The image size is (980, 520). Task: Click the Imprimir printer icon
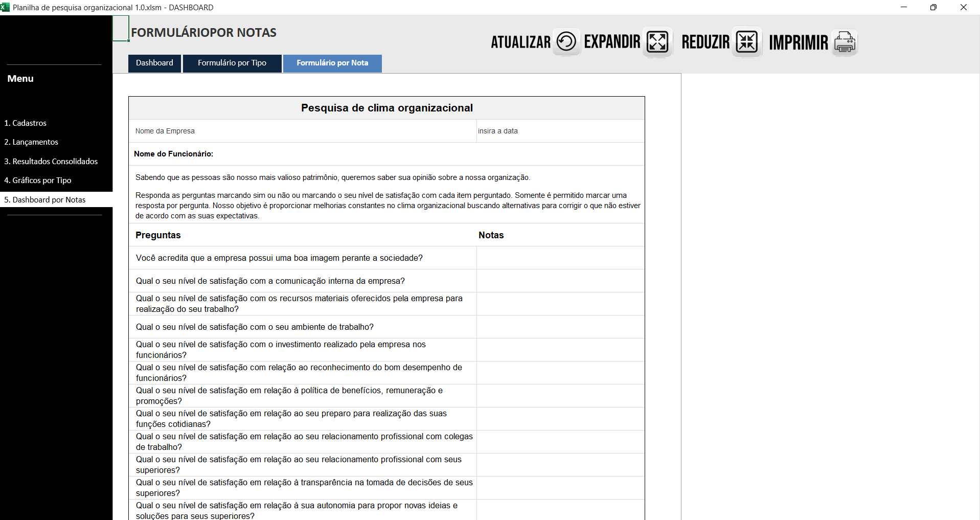click(845, 42)
